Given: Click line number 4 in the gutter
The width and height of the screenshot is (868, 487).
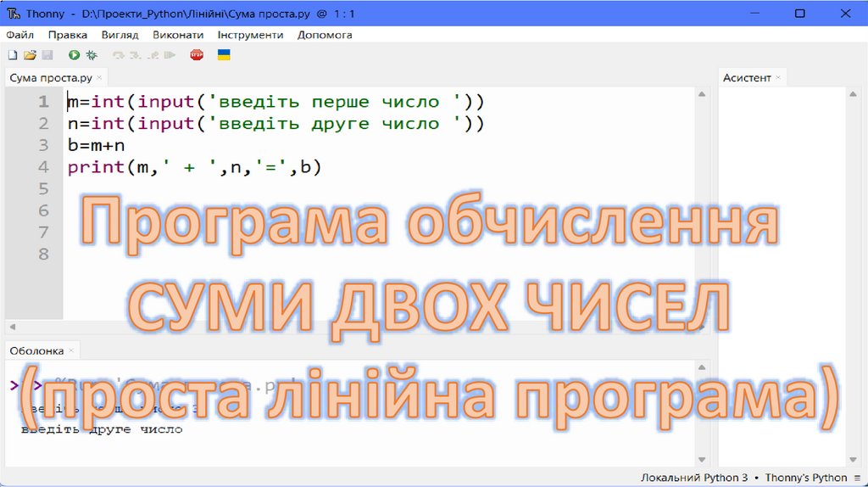Looking at the screenshot, I should click(44, 167).
